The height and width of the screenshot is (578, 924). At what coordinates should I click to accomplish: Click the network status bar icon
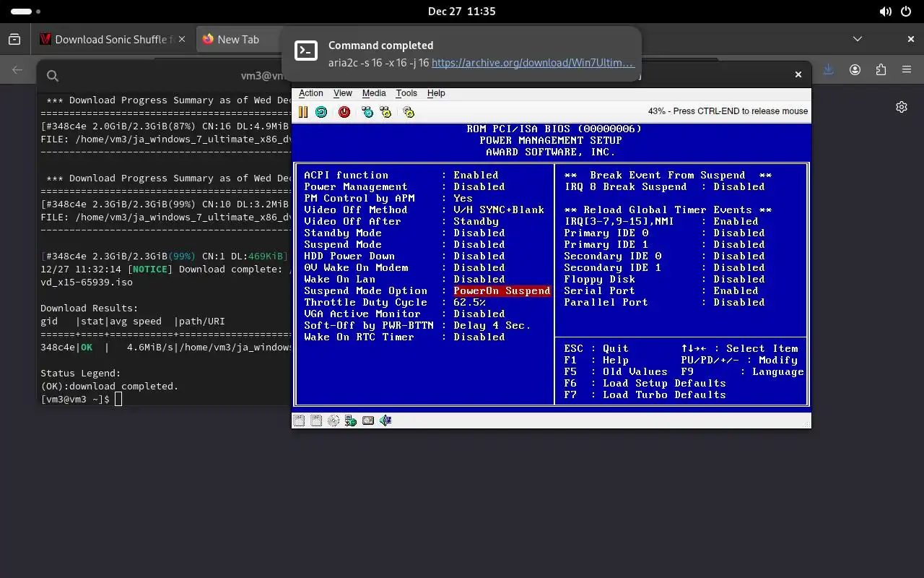tap(351, 420)
